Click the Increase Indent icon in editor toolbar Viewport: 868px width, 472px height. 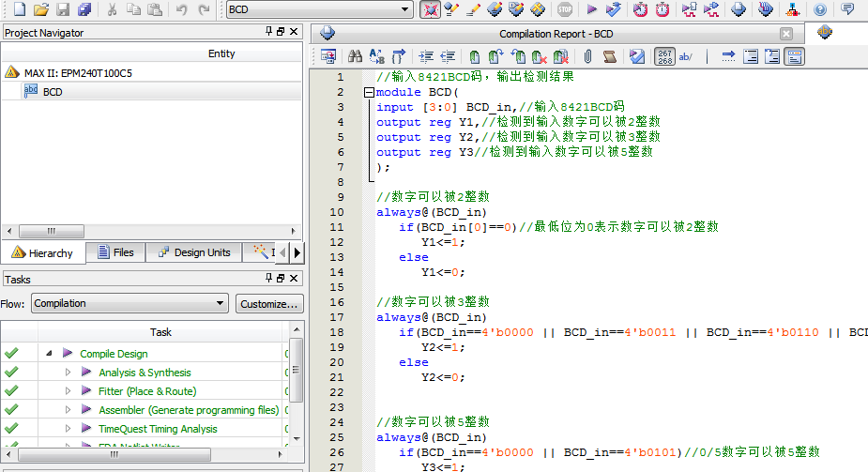(x=426, y=57)
